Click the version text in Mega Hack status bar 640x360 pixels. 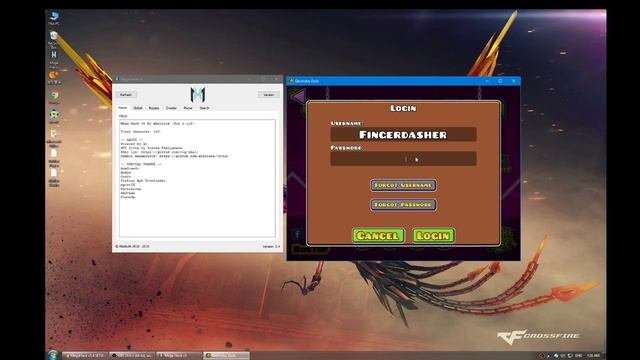271,247
